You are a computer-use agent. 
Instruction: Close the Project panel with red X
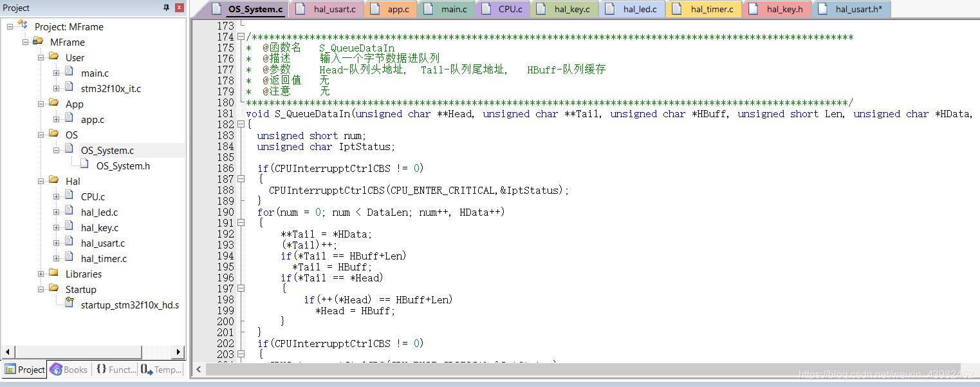pyautogui.click(x=180, y=8)
